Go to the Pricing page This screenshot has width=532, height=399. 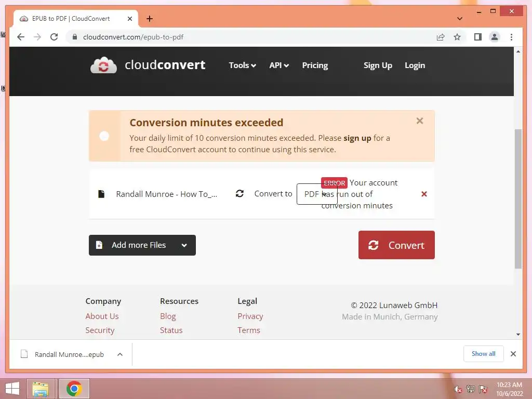[x=315, y=65]
